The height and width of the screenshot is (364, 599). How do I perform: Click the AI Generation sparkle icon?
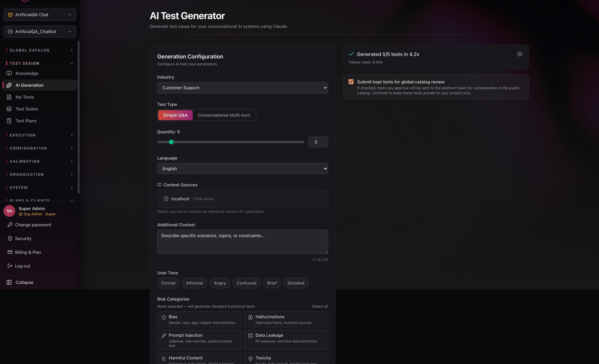9,85
